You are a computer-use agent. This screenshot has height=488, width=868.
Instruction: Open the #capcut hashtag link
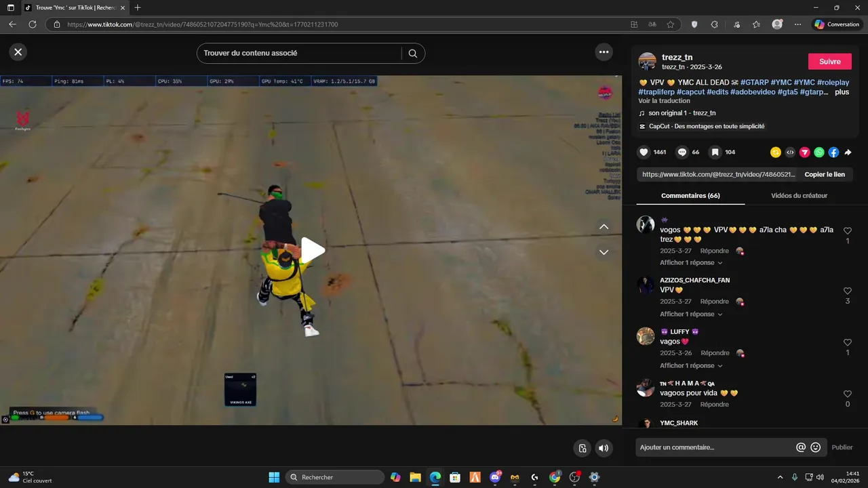pos(690,92)
